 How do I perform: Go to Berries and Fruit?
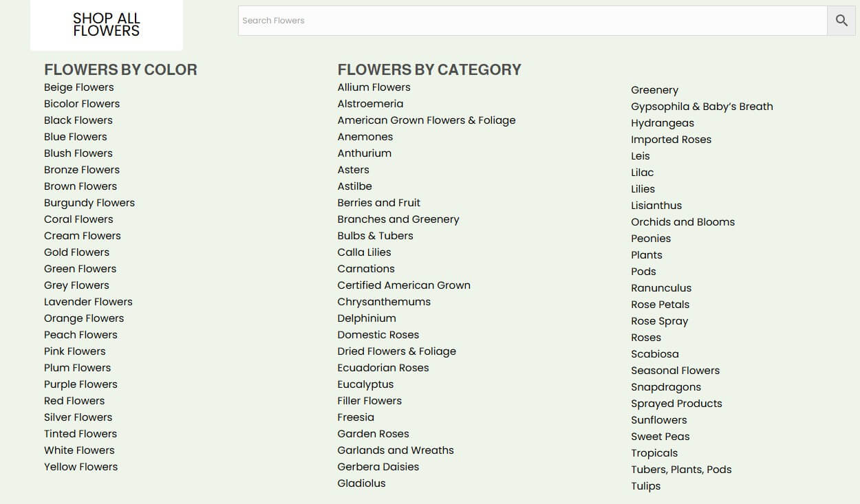[x=378, y=203]
